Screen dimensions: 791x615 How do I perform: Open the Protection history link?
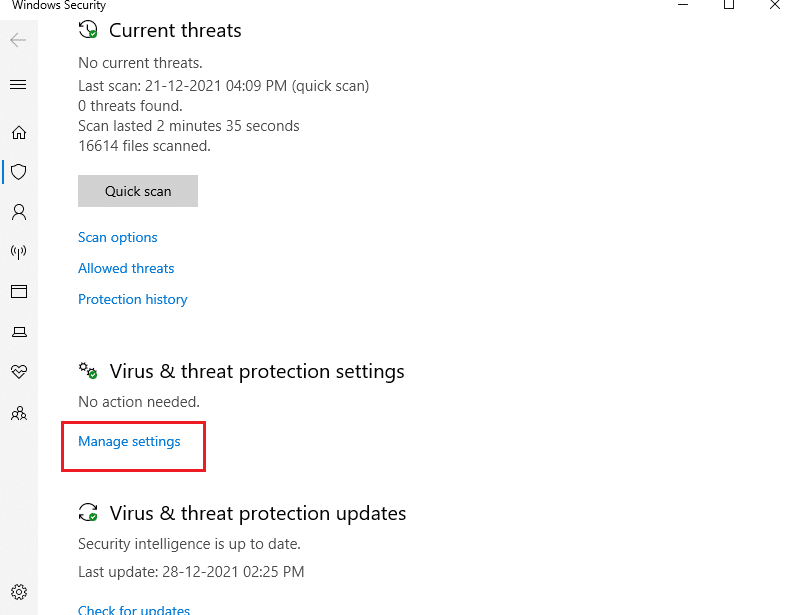(133, 299)
